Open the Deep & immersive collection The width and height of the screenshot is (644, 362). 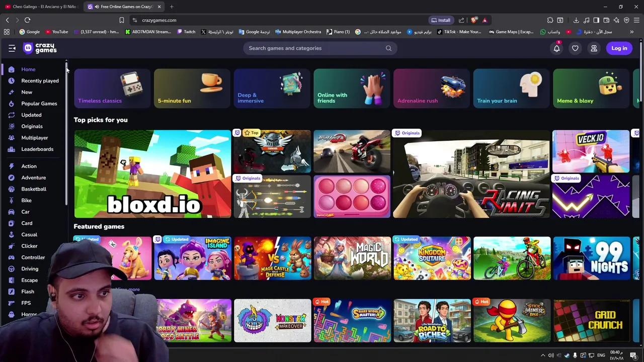coord(272,88)
